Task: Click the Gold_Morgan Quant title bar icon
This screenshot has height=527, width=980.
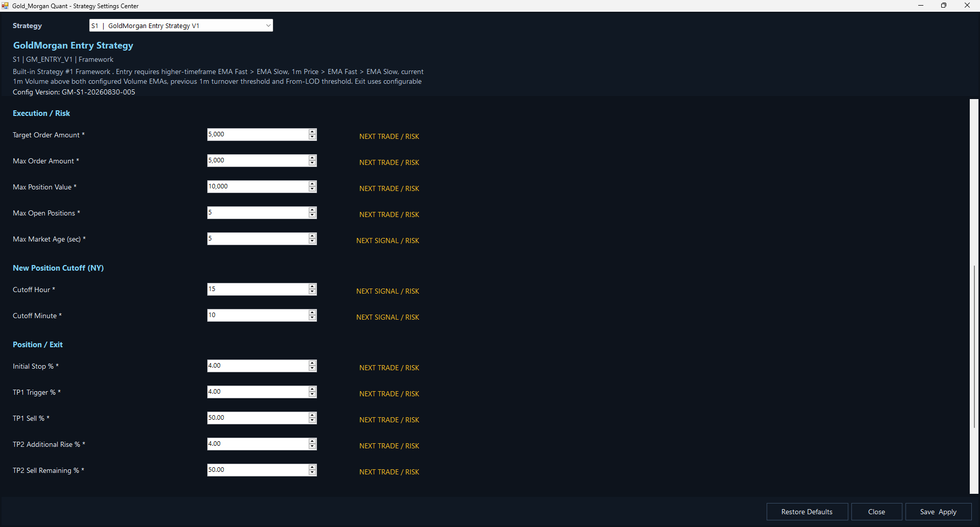Action: point(5,6)
